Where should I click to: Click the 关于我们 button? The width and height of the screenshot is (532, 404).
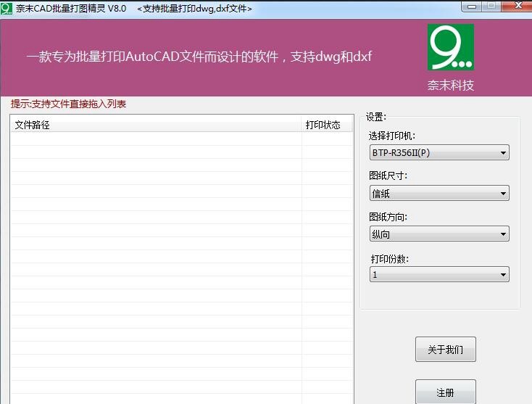point(446,350)
